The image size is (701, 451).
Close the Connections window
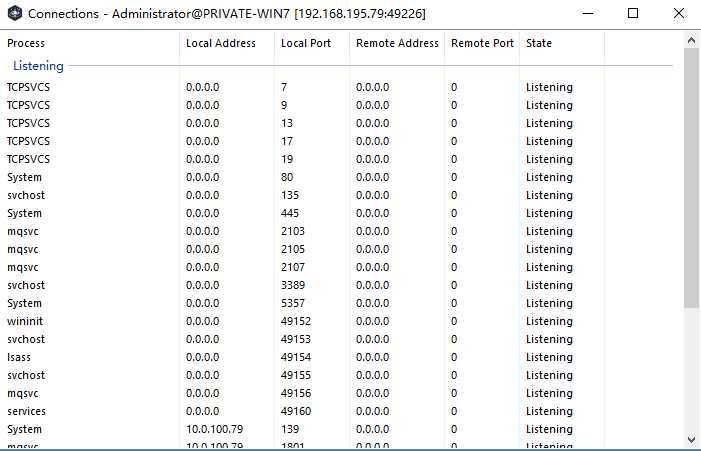[x=679, y=13]
